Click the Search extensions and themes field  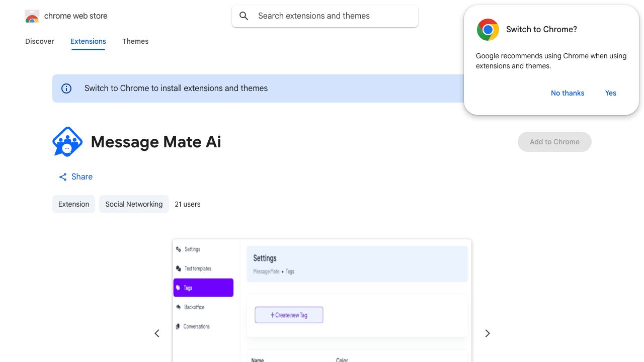point(325,16)
